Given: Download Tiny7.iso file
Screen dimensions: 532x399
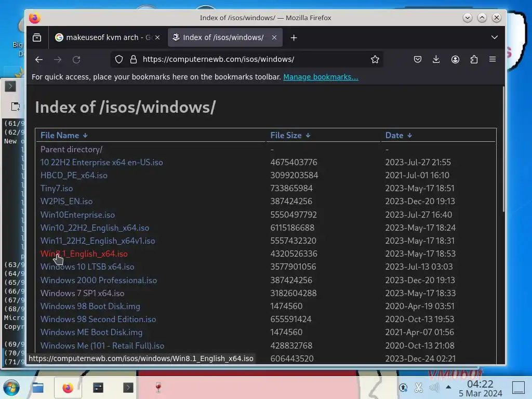Looking at the screenshot, I should tap(56, 188).
